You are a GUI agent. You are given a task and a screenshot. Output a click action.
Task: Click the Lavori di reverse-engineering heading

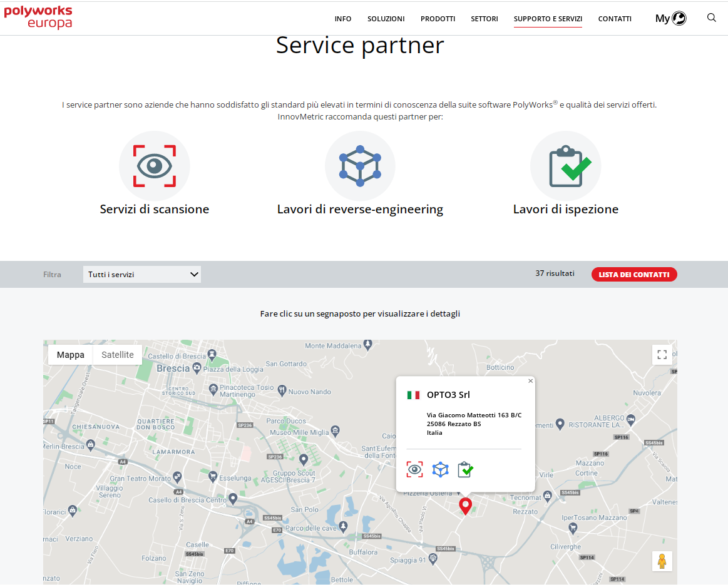pyautogui.click(x=361, y=210)
